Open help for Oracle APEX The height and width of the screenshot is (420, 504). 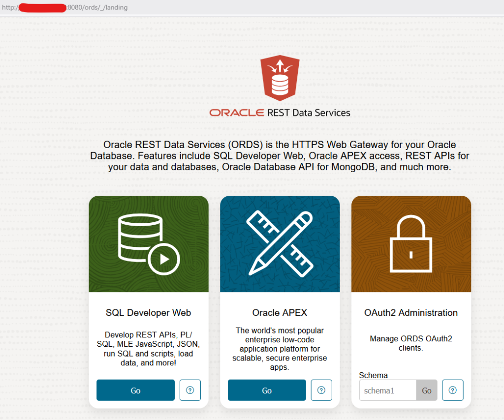pos(321,390)
